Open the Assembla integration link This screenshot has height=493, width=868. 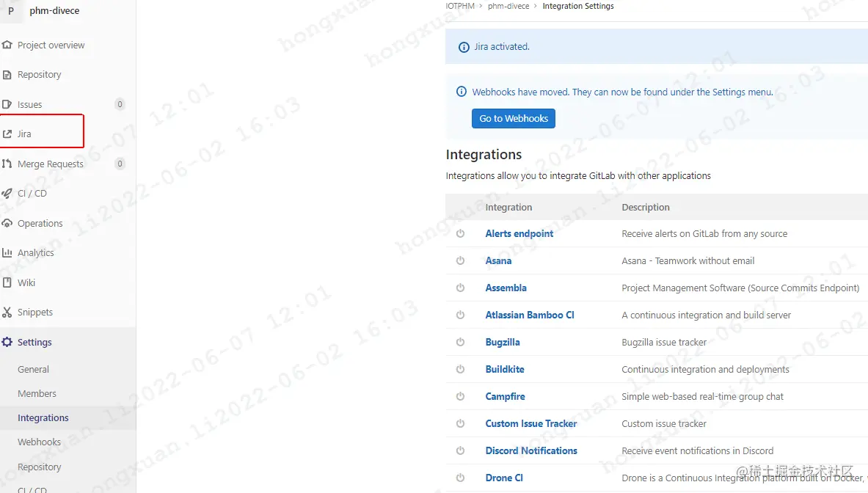[x=506, y=288]
